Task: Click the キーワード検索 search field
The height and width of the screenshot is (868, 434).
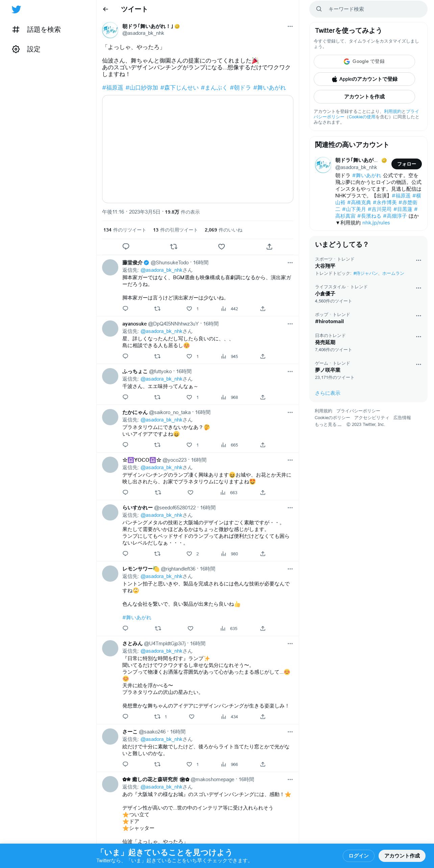Action: (368, 9)
